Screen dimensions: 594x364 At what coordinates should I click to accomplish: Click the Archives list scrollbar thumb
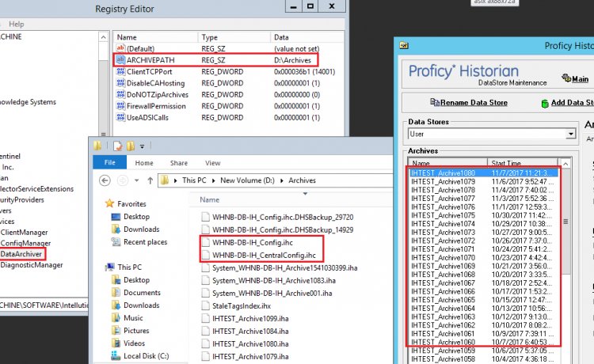(x=565, y=222)
